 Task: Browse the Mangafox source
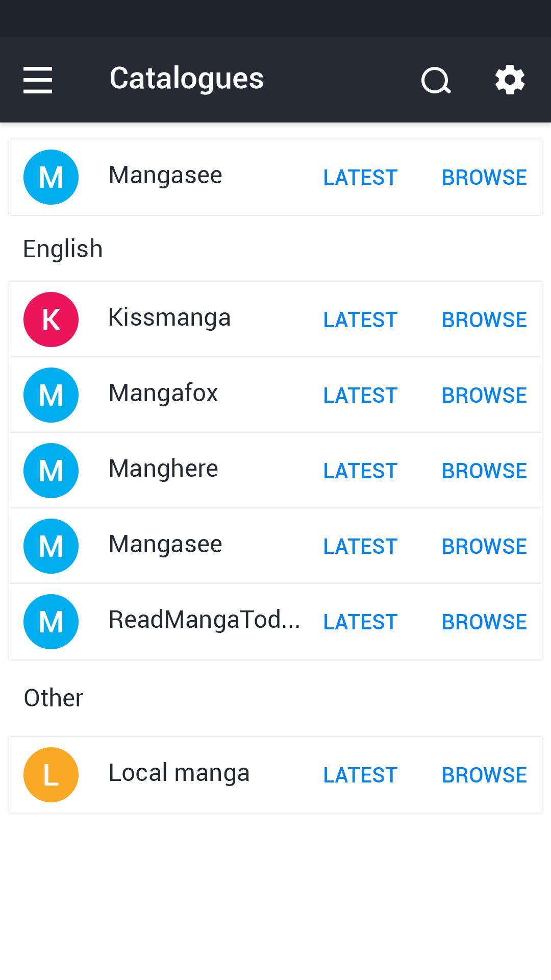point(484,396)
